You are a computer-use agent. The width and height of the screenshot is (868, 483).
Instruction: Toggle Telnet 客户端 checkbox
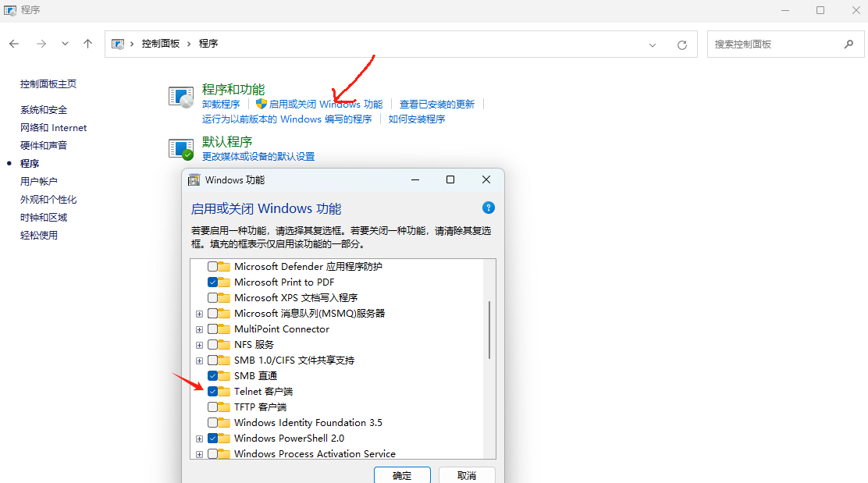click(x=212, y=391)
